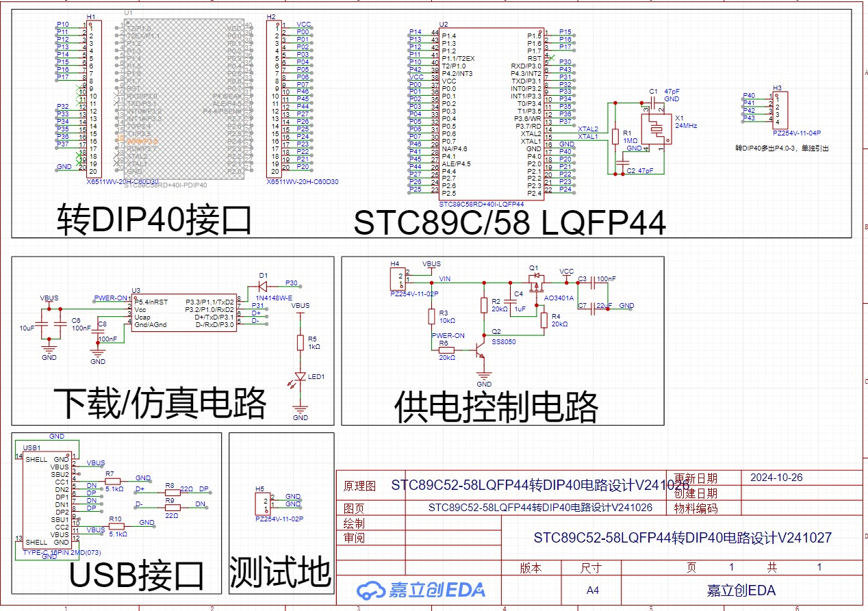868x611 pixels.
Task: Click the 原理图 label
Action: point(359,486)
